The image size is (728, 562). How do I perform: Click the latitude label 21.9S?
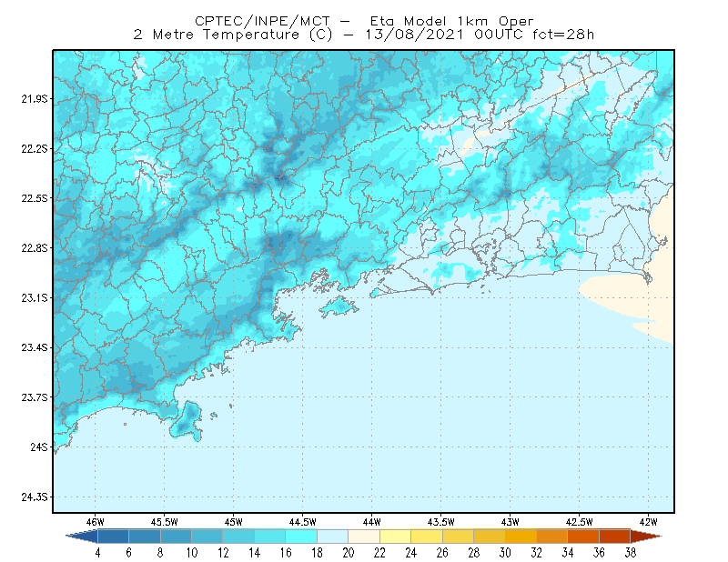pos(35,99)
